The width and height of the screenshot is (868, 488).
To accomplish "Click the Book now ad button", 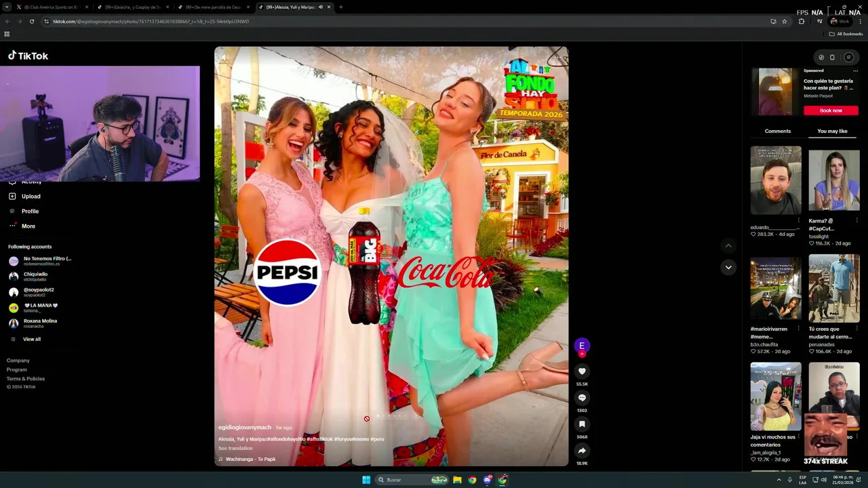I will (x=831, y=110).
